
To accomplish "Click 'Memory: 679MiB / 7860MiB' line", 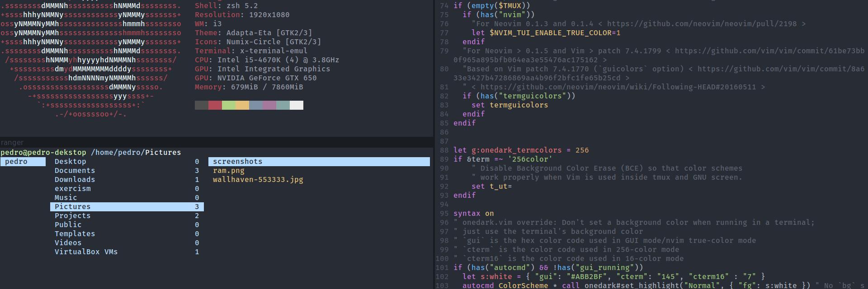I will (x=249, y=87).
